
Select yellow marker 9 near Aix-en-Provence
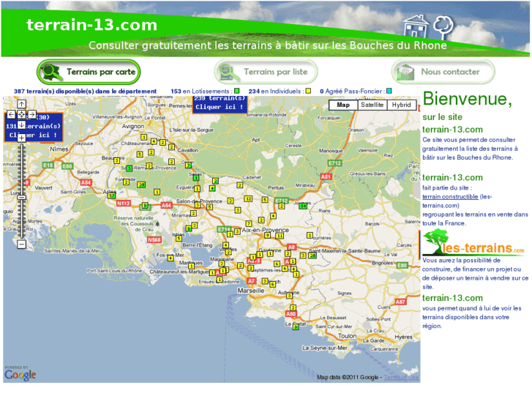pyautogui.click(x=267, y=235)
